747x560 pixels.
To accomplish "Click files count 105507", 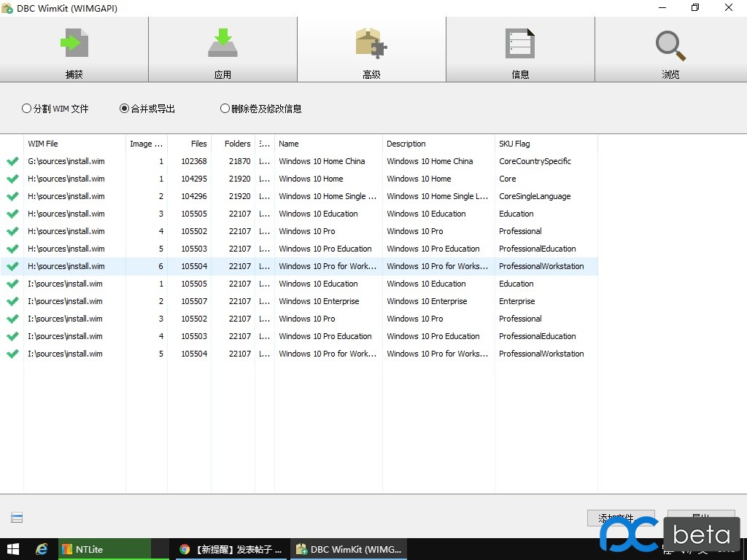I will point(194,301).
